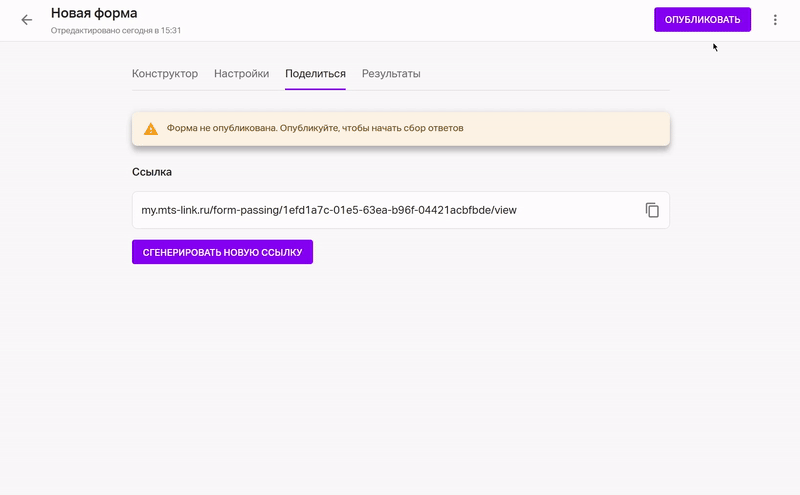Copy the form link with the copy icon
Viewport: 800px width, 495px height.
tap(652, 210)
